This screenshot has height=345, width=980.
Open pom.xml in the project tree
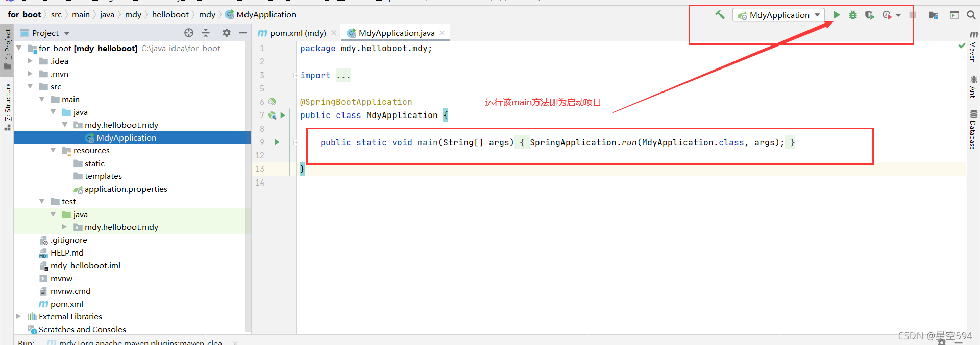(x=66, y=304)
